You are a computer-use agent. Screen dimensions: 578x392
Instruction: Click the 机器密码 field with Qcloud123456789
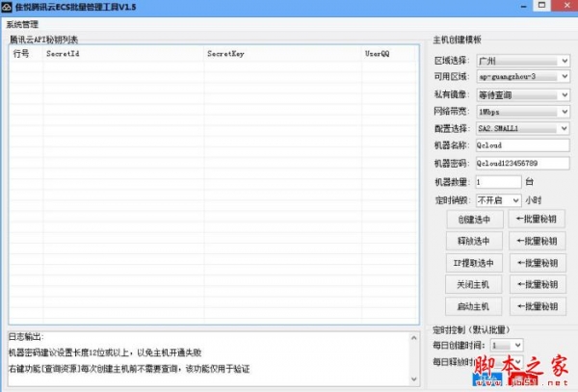[x=523, y=163]
